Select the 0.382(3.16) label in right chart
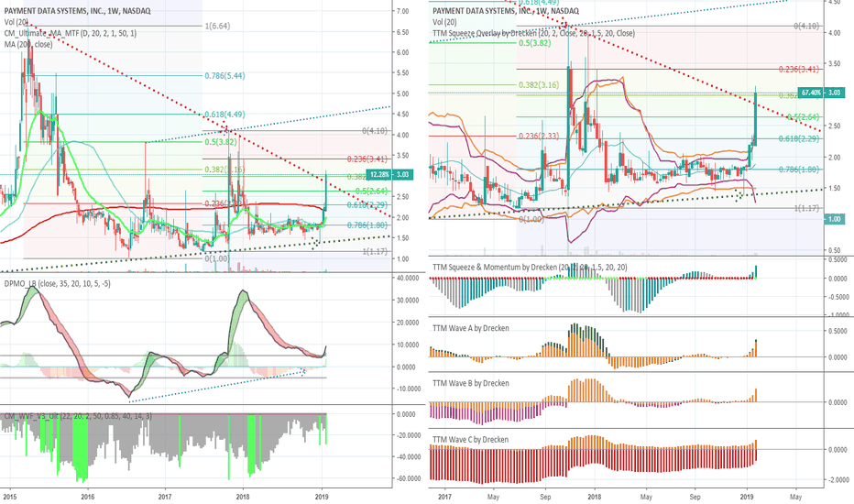The width and height of the screenshot is (854, 504). click(x=539, y=85)
